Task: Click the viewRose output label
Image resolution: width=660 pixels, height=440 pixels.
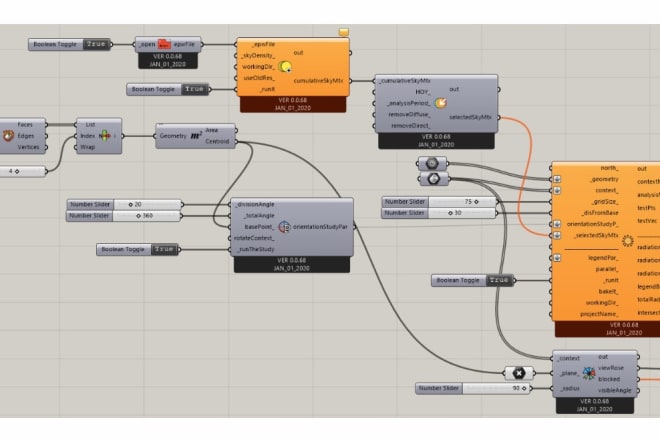Action: [x=611, y=368]
